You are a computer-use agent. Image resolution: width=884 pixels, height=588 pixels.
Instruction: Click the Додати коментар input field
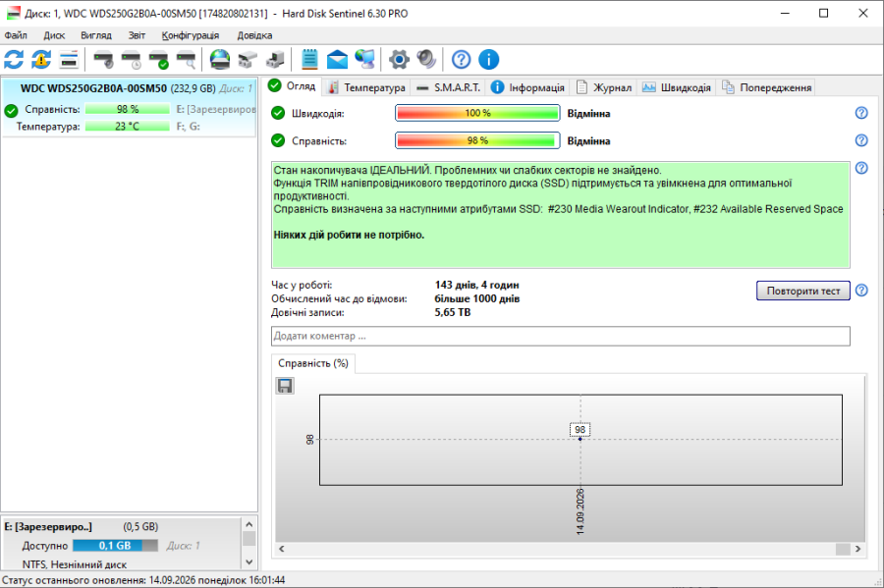(561, 337)
